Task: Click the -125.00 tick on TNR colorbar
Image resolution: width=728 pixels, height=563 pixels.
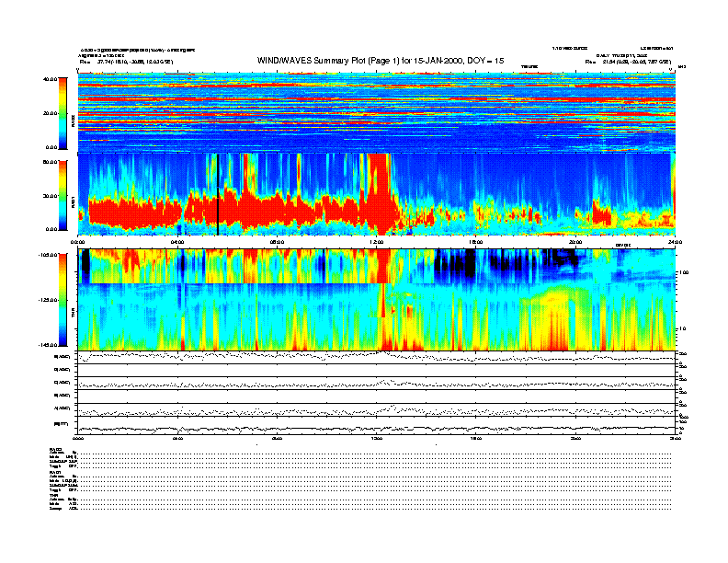Action: point(49,300)
